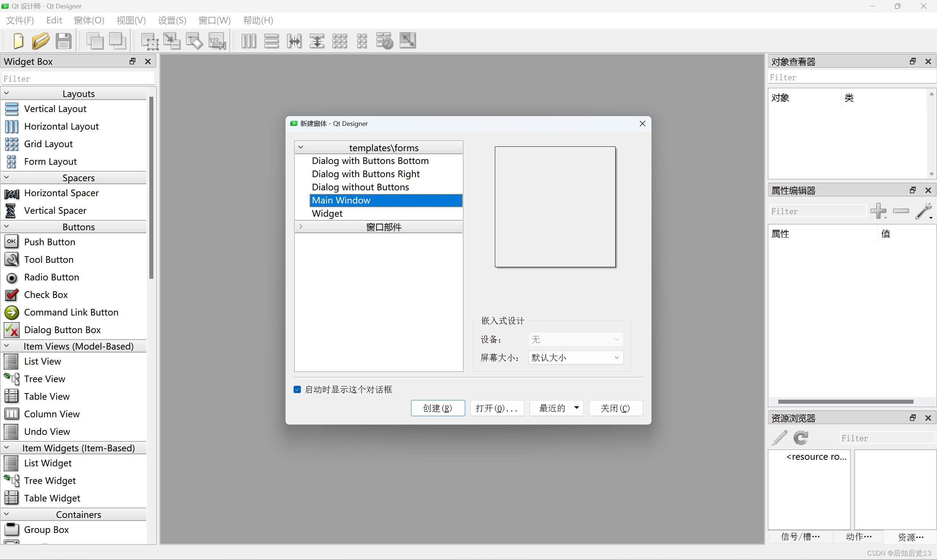Switch to edit tab order mode

217,41
